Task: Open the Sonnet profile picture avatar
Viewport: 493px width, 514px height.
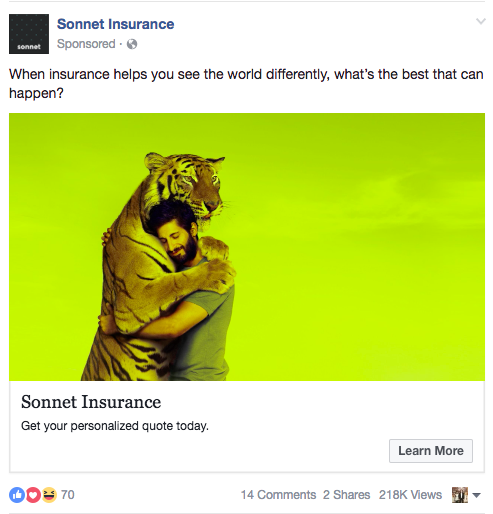Action: click(29, 34)
